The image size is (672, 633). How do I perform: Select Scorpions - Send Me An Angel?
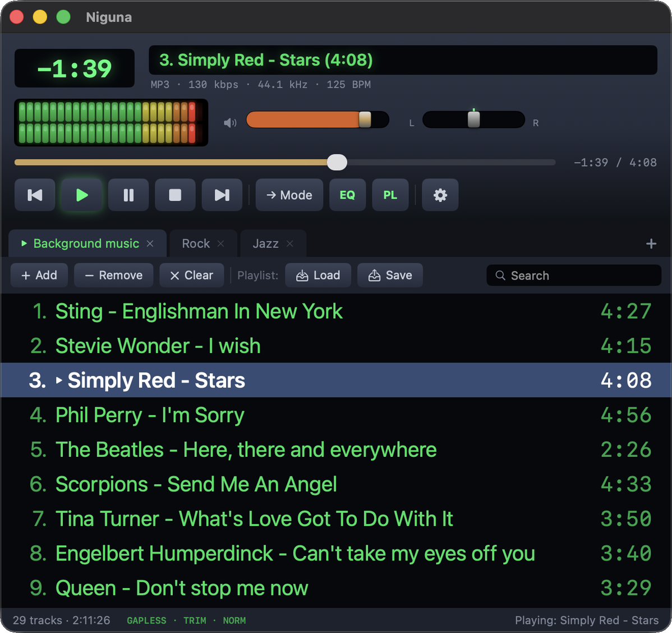click(336, 484)
